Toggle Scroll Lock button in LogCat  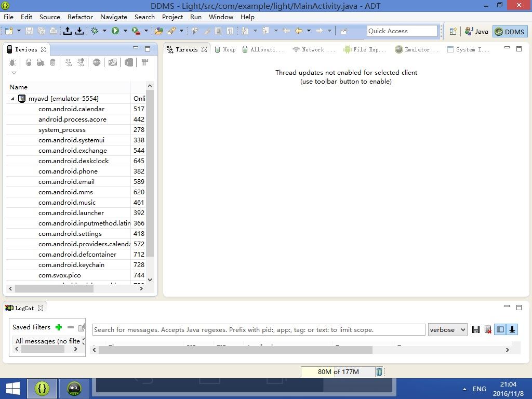tap(512, 329)
